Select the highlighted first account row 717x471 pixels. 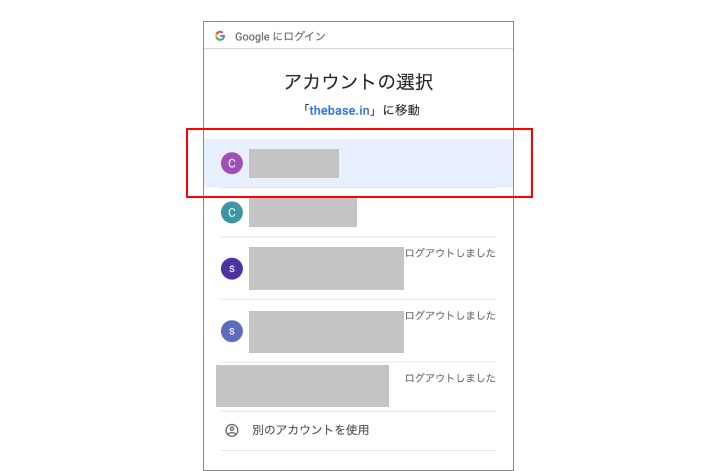pos(358,163)
